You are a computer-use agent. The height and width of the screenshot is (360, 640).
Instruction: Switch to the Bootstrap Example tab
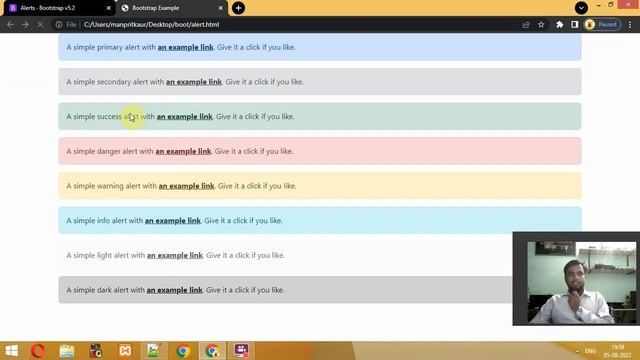(171, 8)
